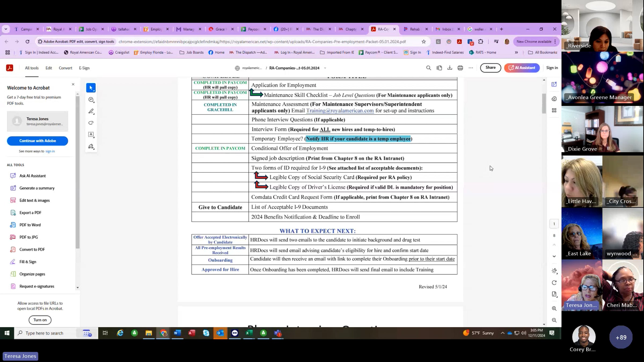Expand the hidden bookmarks chevron

point(516,52)
